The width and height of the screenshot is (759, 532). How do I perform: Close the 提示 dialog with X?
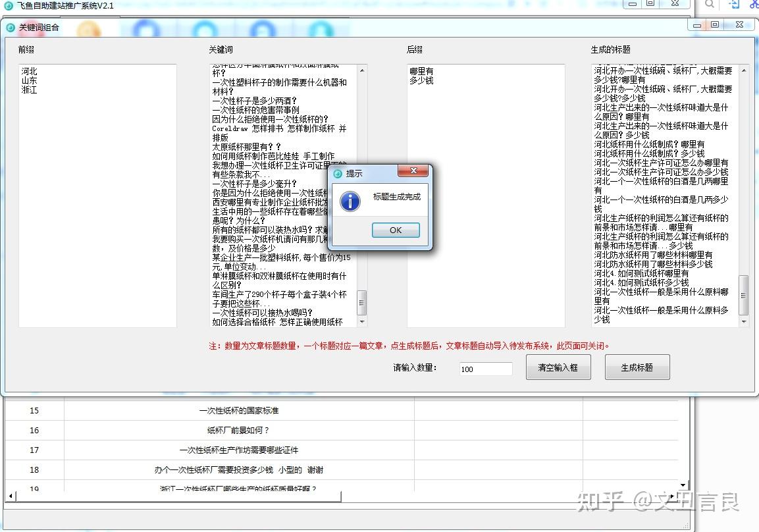click(413, 171)
